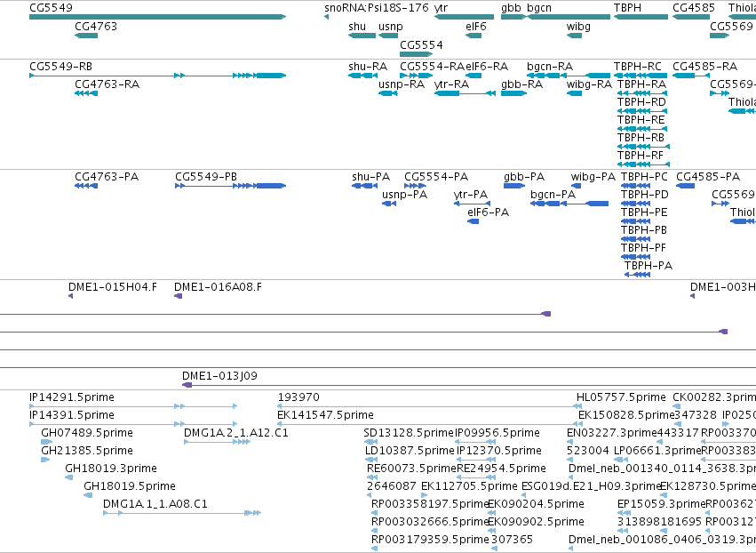
Task: Click the IP14391.5prime EST label
Action: coord(72,415)
